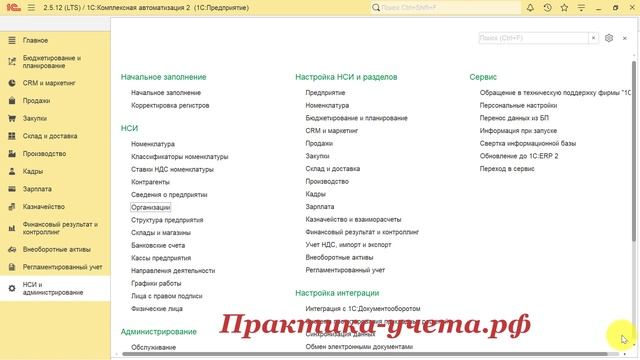Open the Главное section
This screenshot has height=360, width=640.
pyautogui.click(x=35, y=40)
